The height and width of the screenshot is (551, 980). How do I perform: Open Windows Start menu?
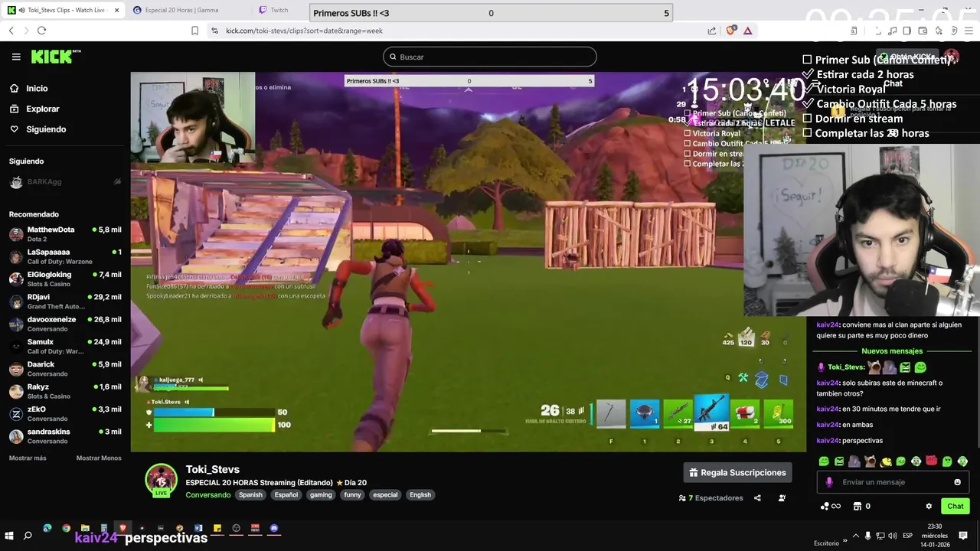[10, 536]
